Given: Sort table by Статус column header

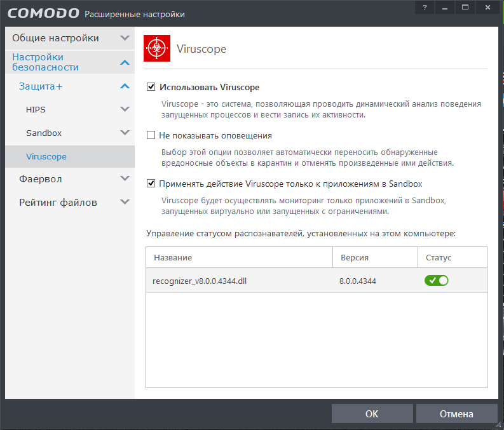Looking at the screenshot, I should coord(453,257).
